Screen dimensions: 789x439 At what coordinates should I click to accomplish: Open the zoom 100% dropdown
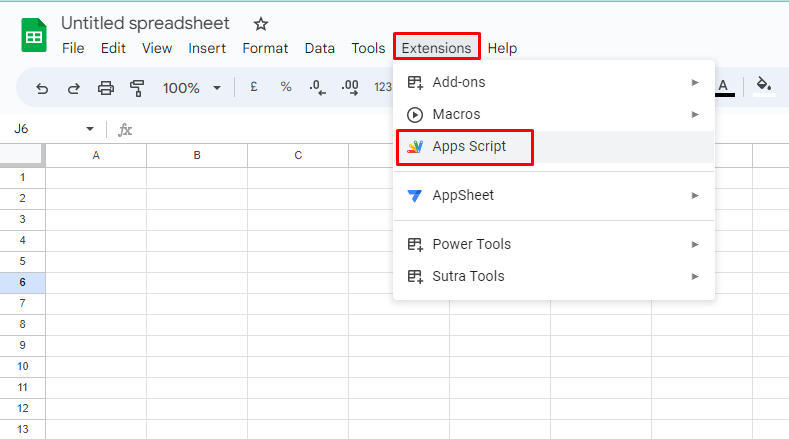tap(192, 88)
